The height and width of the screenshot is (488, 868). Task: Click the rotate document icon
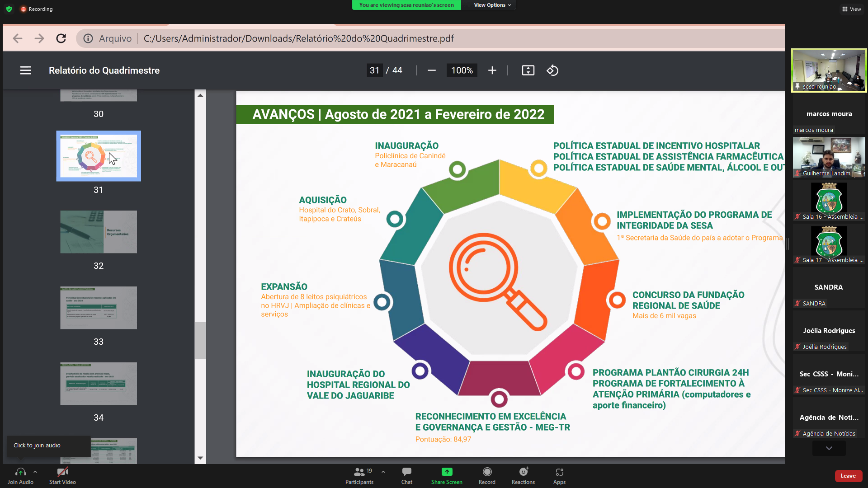pyautogui.click(x=552, y=70)
